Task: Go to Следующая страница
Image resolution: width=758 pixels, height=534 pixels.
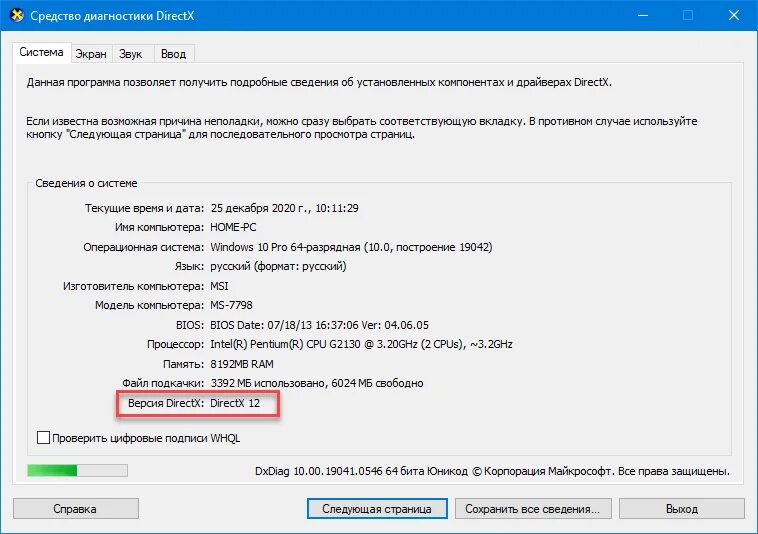Action: tap(377, 509)
